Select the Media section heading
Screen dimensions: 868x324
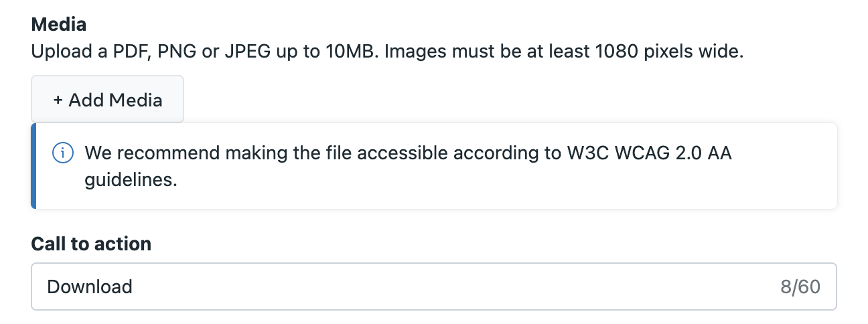59,25
